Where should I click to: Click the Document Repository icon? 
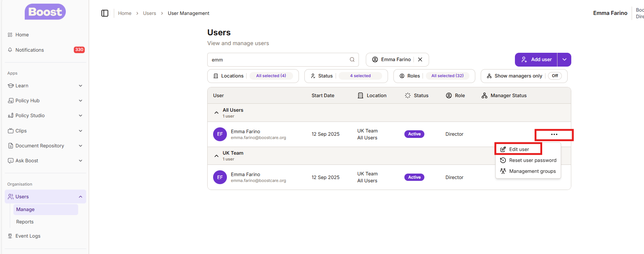(x=11, y=146)
